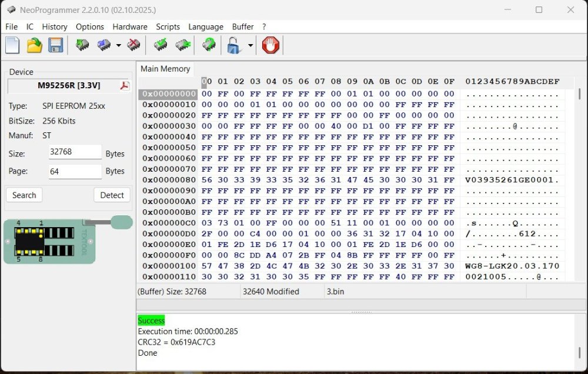Viewport: 588px width, 374px height.
Task: Select address row 0x00000080
Action: [168, 180]
